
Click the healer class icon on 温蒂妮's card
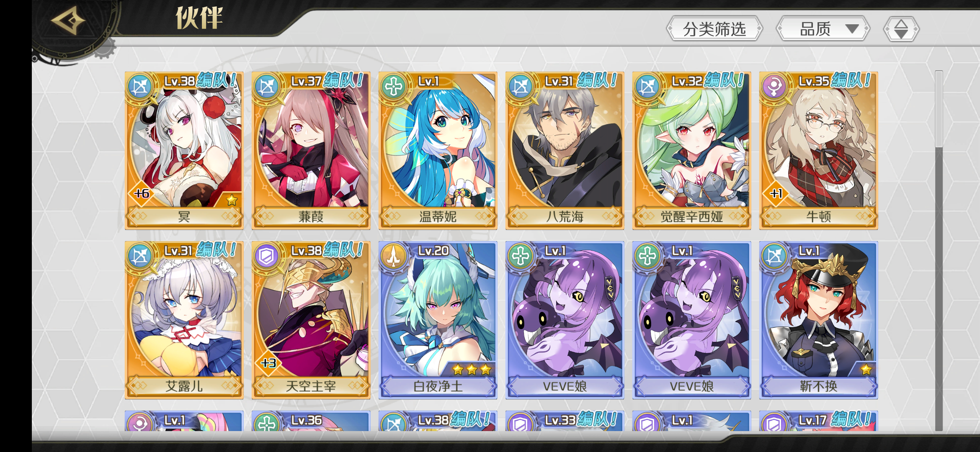coord(394,87)
